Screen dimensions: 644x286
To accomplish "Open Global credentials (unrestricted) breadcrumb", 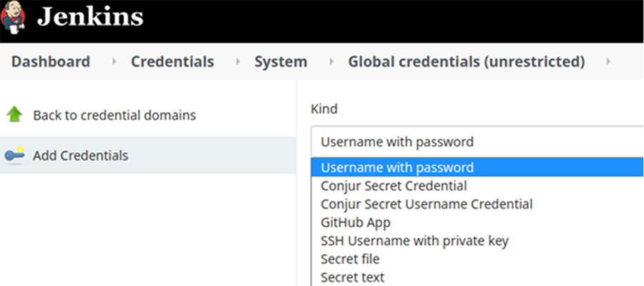I will (x=467, y=61).
